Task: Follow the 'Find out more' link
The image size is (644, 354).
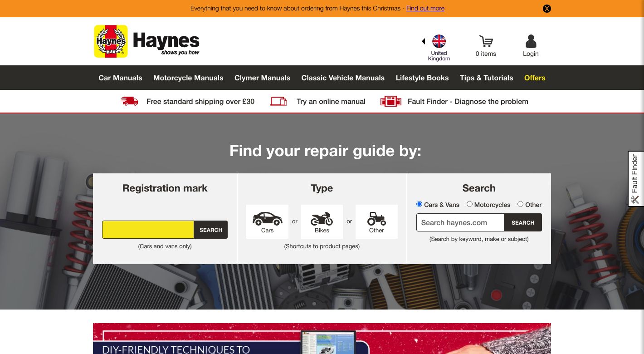Action: pyautogui.click(x=425, y=8)
